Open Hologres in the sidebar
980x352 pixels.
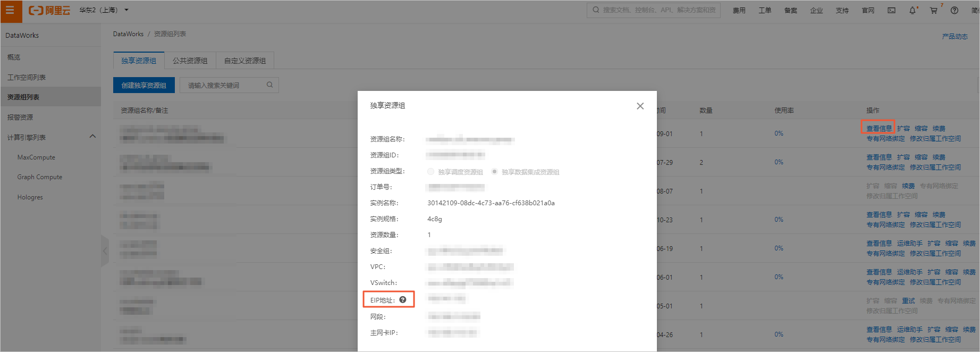point(30,197)
